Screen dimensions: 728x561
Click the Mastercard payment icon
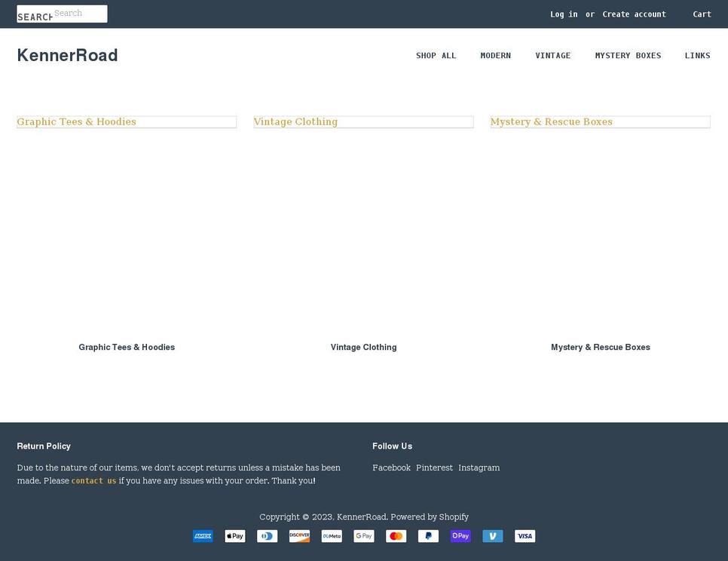tap(396, 536)
